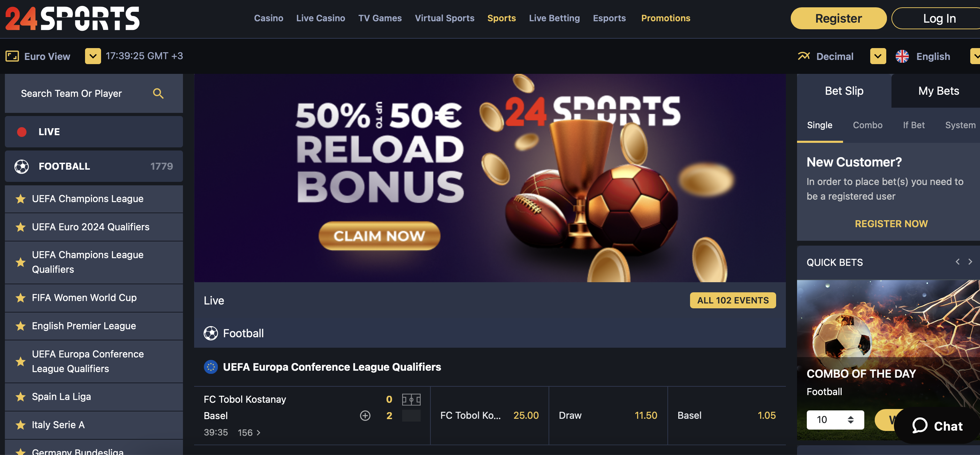Toggle favorite star for UEFA Champions League
Screen dimensions: 980x455
tap(21, 199)
